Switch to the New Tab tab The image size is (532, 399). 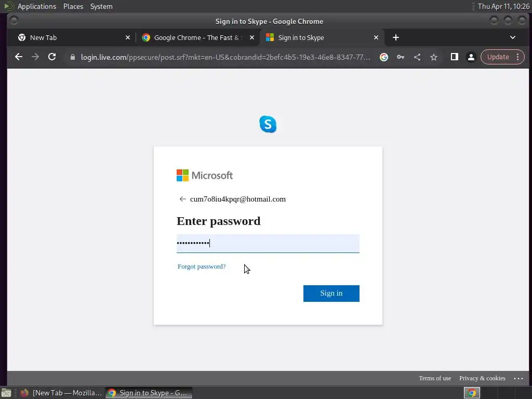tap(73, 37)
